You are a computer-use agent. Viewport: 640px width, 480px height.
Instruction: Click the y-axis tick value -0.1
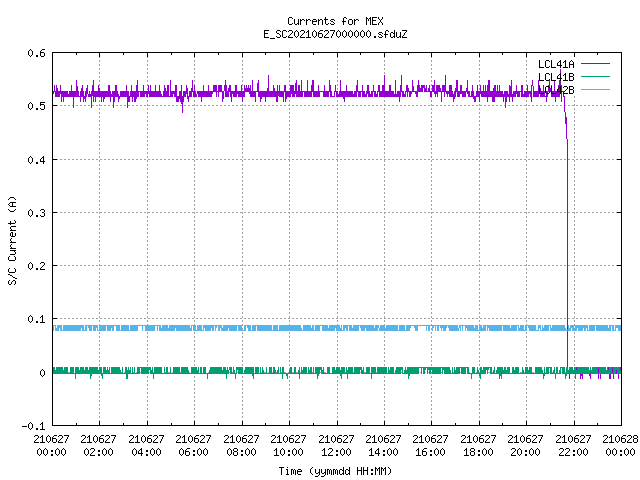pyautogui.click(x=33, y=426)
